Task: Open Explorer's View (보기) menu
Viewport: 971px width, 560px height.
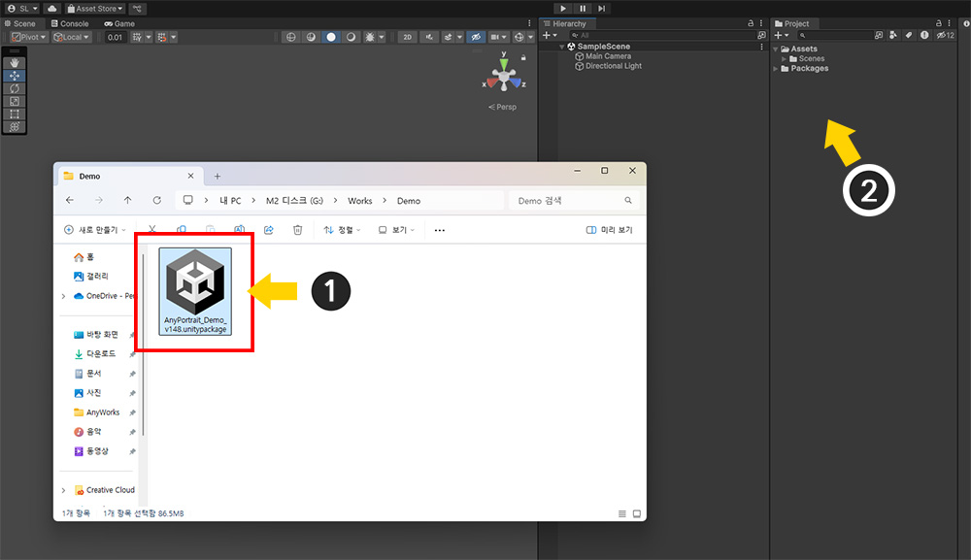Action: tap(396, 230)
